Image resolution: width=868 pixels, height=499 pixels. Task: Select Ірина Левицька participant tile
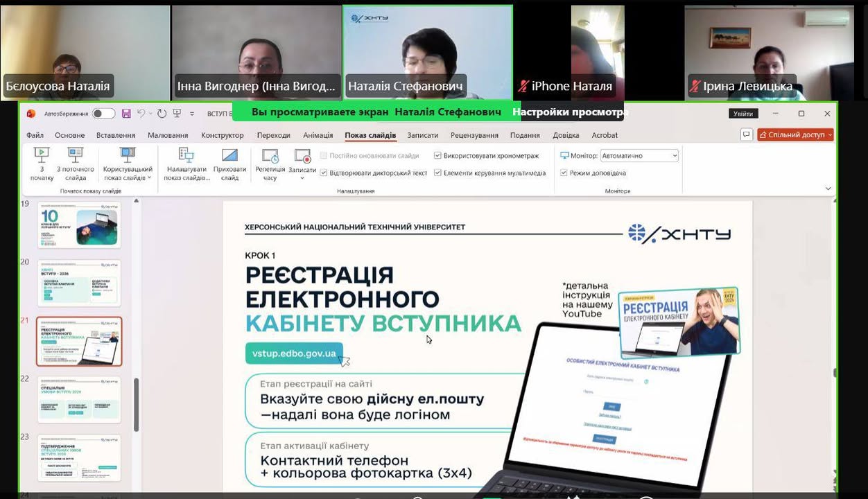[770, 53]
